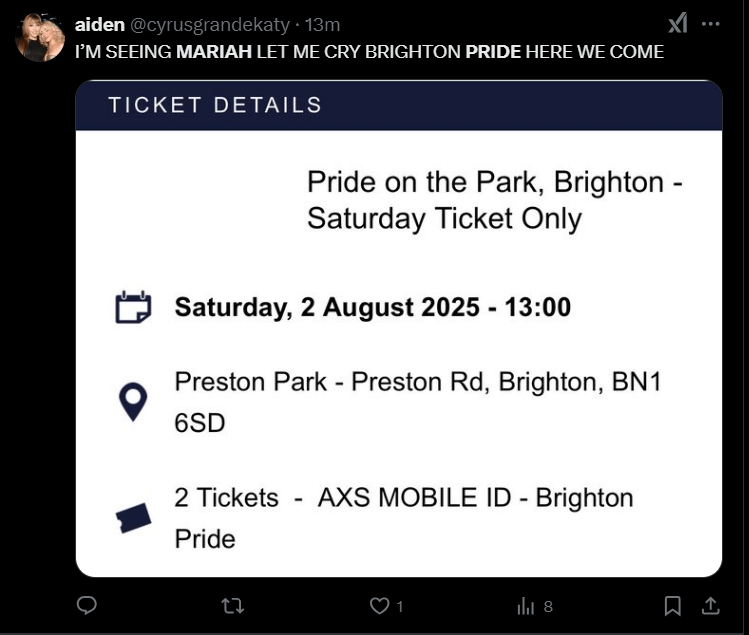
Task: View tweet analytics bar chart icon
Action: [525, 606]
